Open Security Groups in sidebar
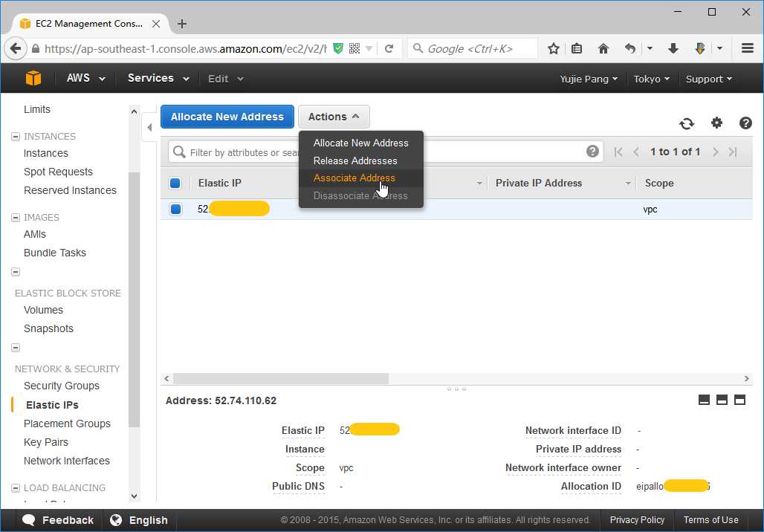 click(62, 386)
